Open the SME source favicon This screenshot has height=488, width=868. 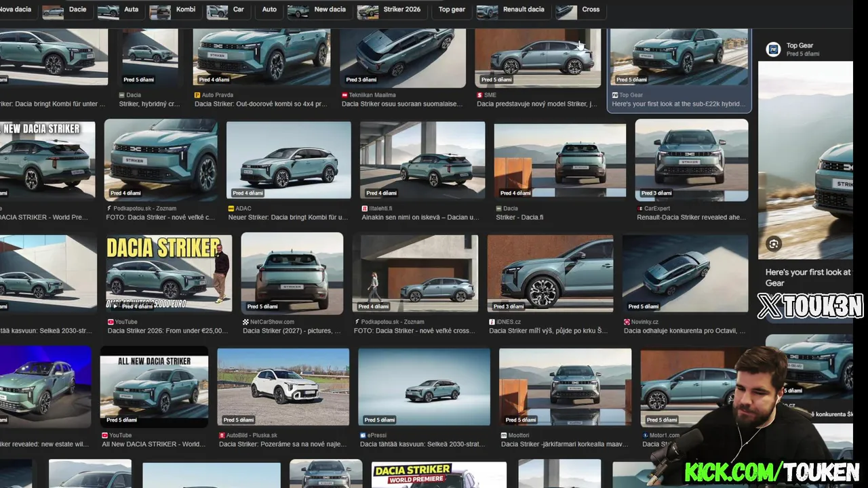click(479, 95)
